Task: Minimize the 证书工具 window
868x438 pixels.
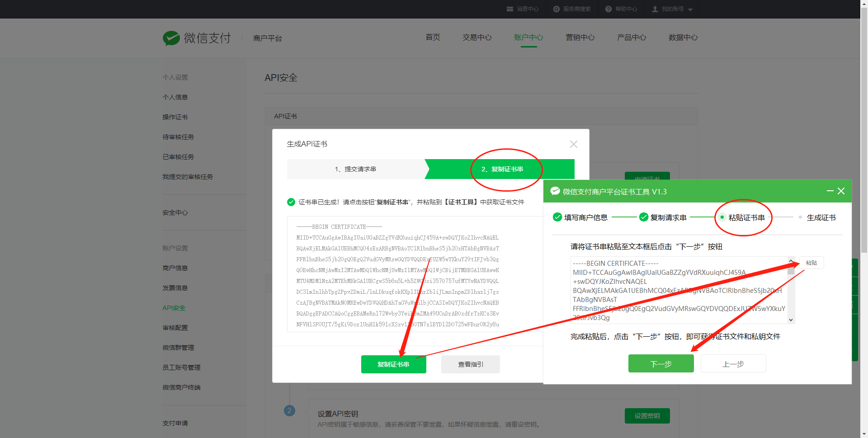Action: pyautogui.click(x=830, y=191)
